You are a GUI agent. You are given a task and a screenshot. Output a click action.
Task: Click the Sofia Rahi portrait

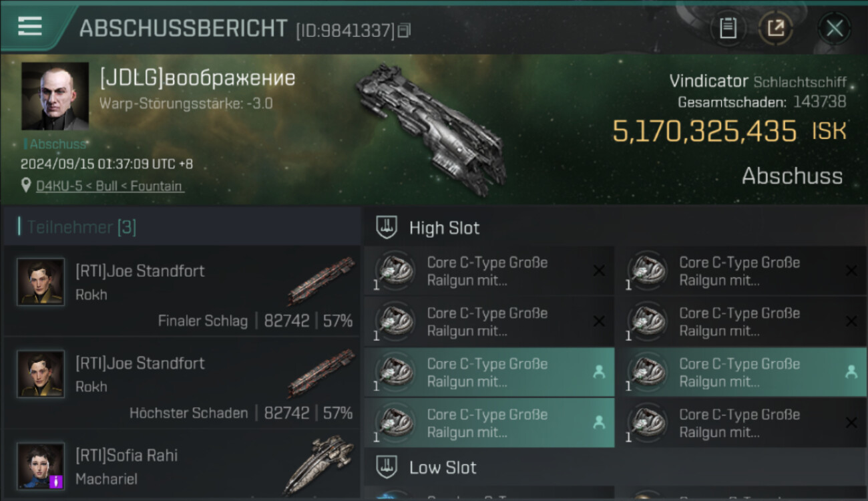[x=41, y=466]
